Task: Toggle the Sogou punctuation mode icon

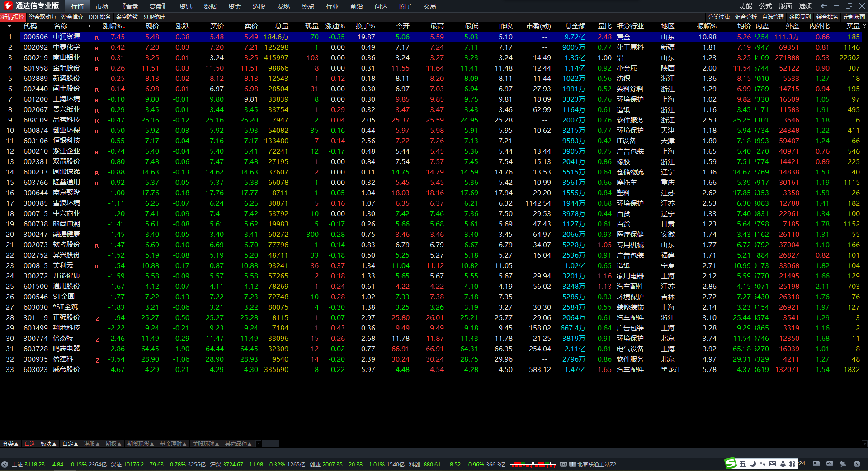Action: tap(762, 464)
